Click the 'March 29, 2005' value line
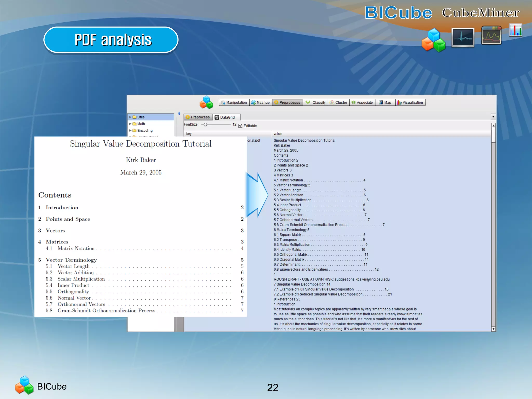 286,150
